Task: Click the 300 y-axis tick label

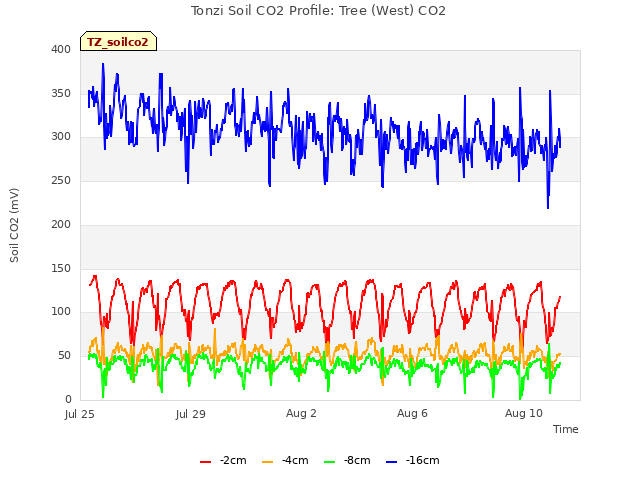Action: tap(61, 137)
